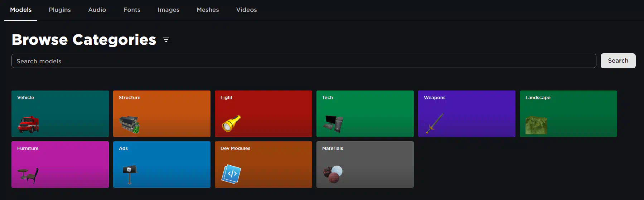The image size is (644, 200).
Task: Click the terrain icon in Landscape
Action: [536, 125]
